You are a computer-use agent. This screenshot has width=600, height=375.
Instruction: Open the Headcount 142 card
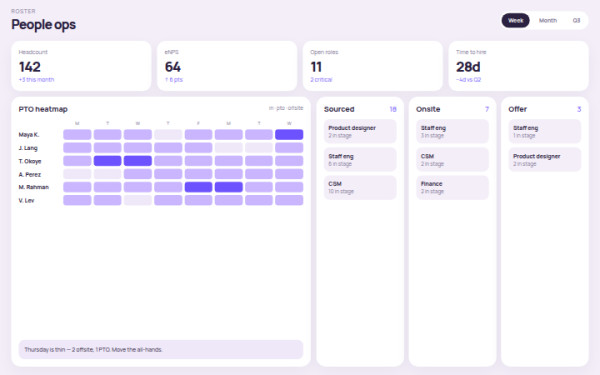pyautogui.click(x=81, y=66)
